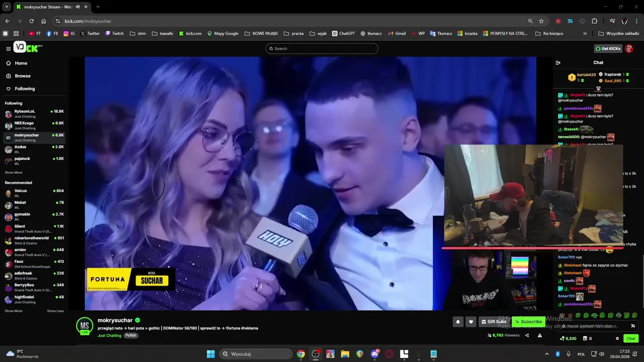644x362 pixels.
Task: Click the Get KICKs button
Action: point(608,48)
